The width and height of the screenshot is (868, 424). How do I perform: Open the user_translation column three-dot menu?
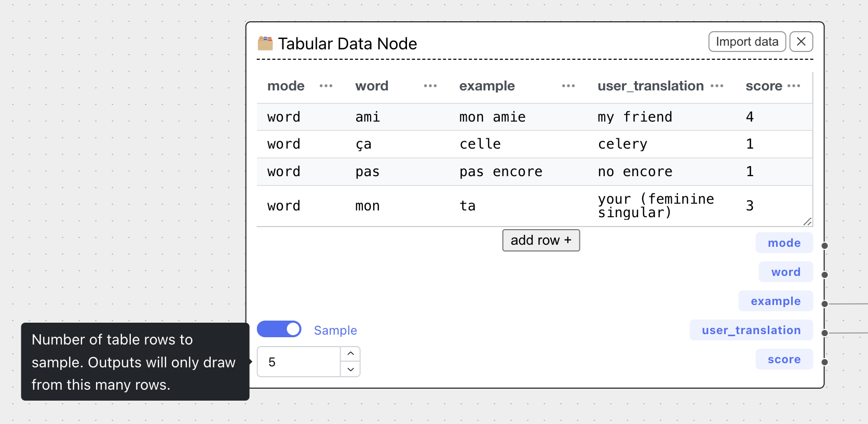point(717,86)
